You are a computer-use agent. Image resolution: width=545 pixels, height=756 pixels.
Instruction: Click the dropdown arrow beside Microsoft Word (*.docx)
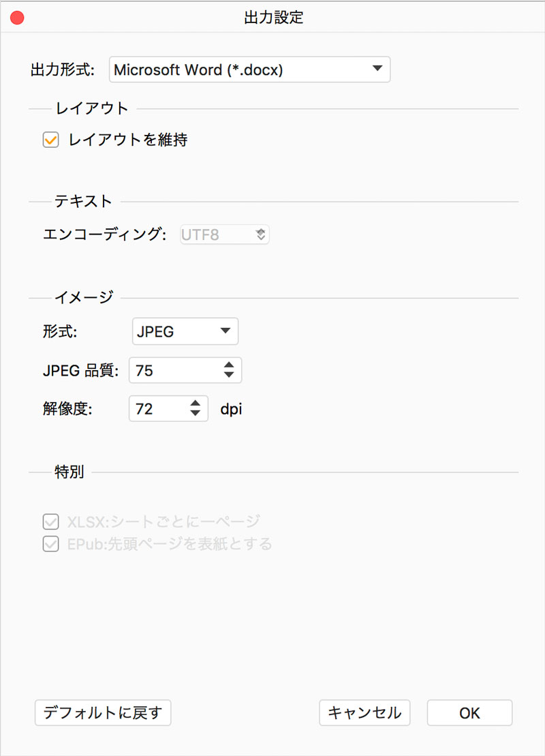tap(376, 70)
